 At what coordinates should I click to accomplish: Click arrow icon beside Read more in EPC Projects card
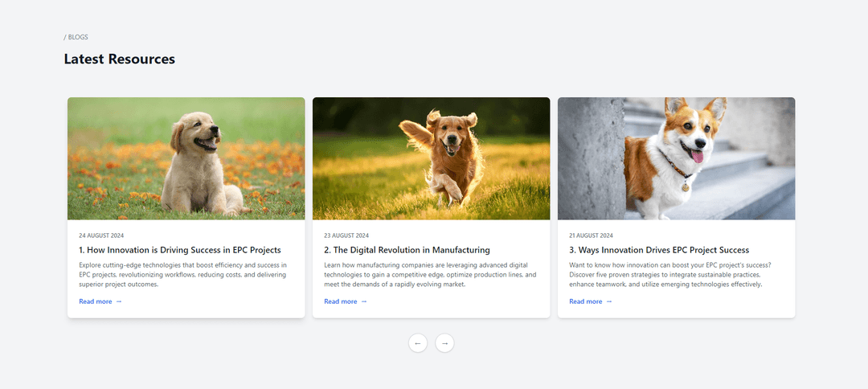(x=119, y=301)
